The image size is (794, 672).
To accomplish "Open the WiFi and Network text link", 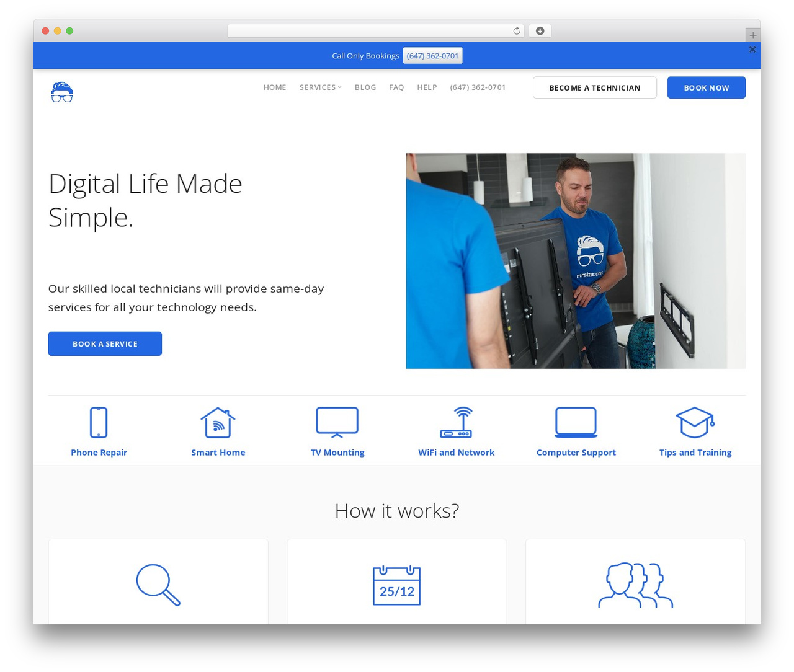I will point(457,453).
